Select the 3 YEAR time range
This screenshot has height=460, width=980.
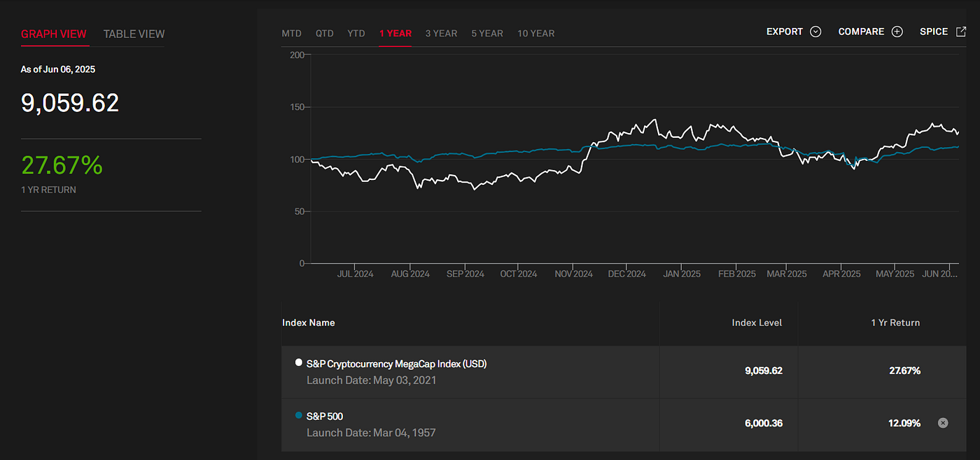[441, 33]
